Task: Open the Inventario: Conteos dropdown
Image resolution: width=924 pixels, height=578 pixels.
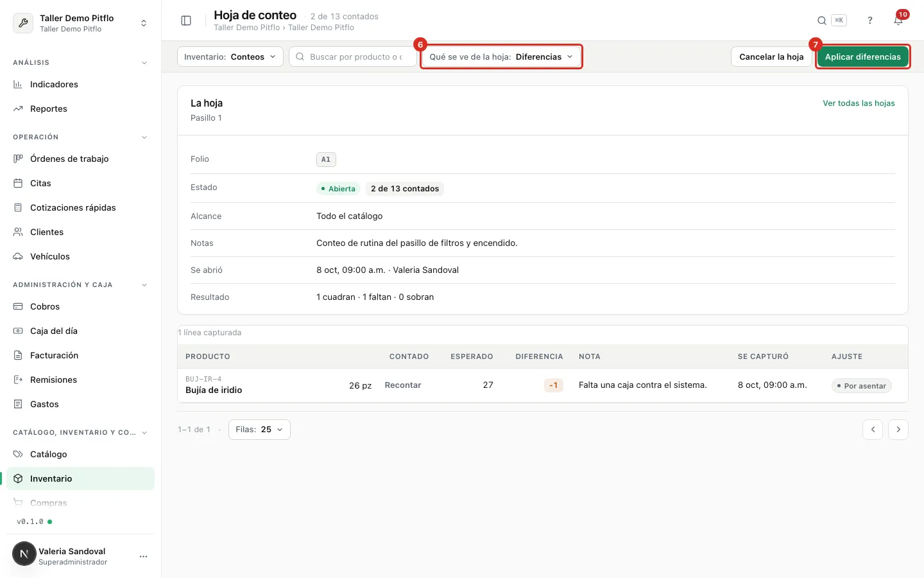Action: (x=230, y=57)
